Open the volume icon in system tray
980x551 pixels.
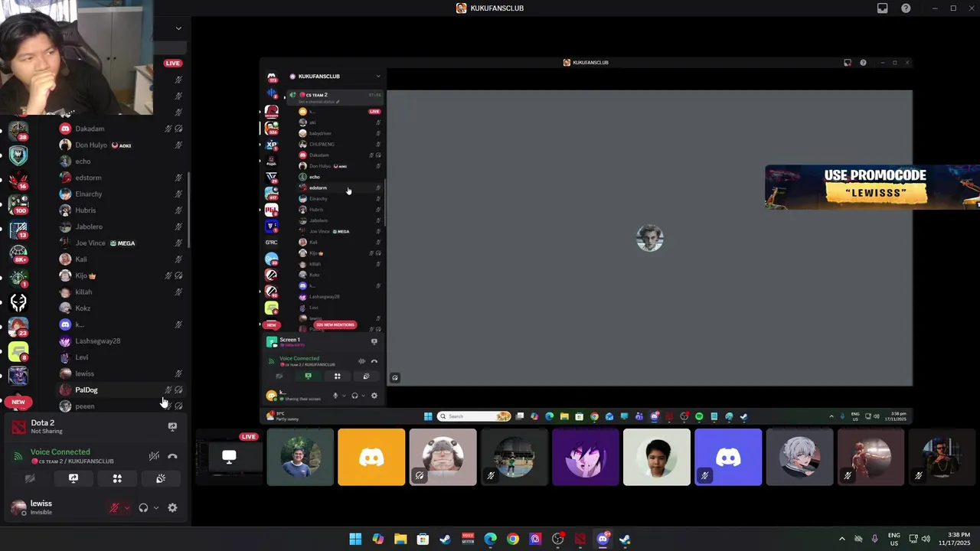pyautogui.click(x=926, y=539)
